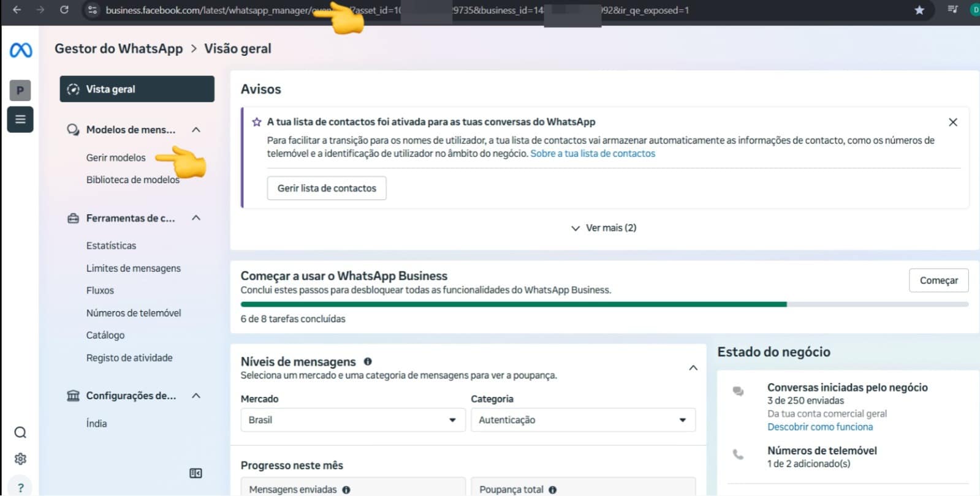Dismiss the contact list notice with X
Screen dimensions: 980x496
point(953,122)
